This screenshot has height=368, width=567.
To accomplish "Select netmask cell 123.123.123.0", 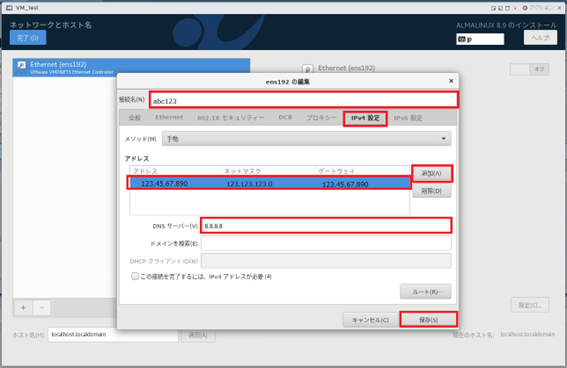I will tap(249, 184).
